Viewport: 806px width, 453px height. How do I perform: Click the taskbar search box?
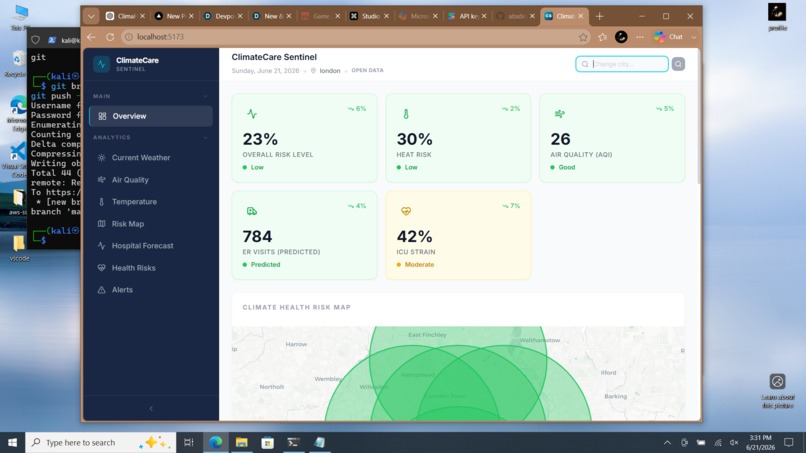click(x=100, y=442)
